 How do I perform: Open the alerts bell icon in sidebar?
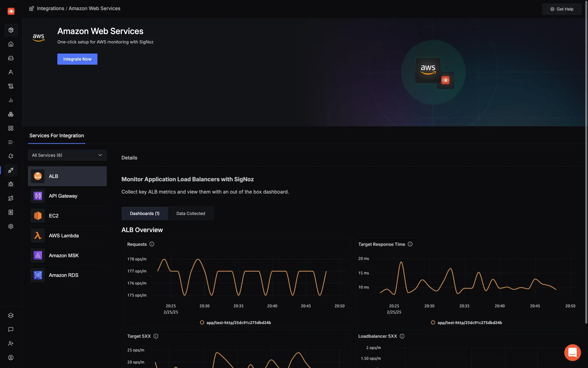pos(11,156)
